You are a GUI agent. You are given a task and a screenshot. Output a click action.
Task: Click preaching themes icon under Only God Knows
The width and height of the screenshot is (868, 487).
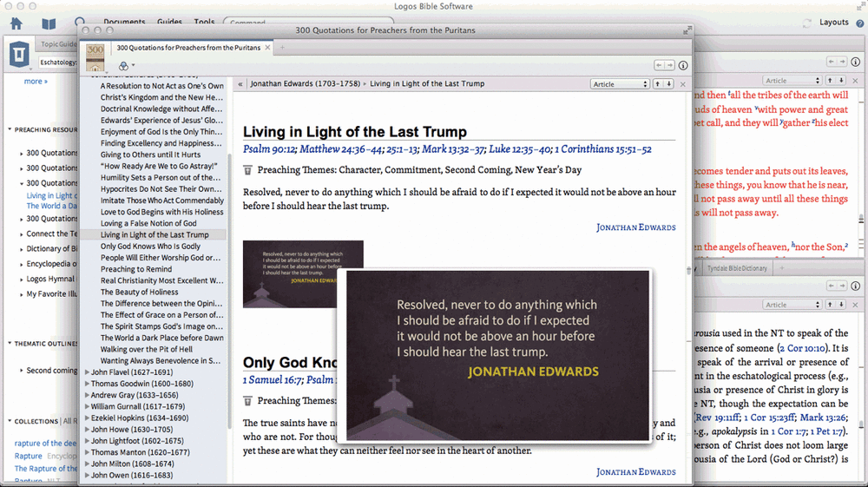[x=247, y=401]
